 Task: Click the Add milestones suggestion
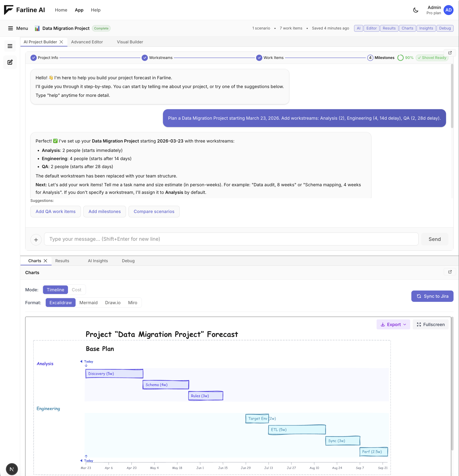104,211
